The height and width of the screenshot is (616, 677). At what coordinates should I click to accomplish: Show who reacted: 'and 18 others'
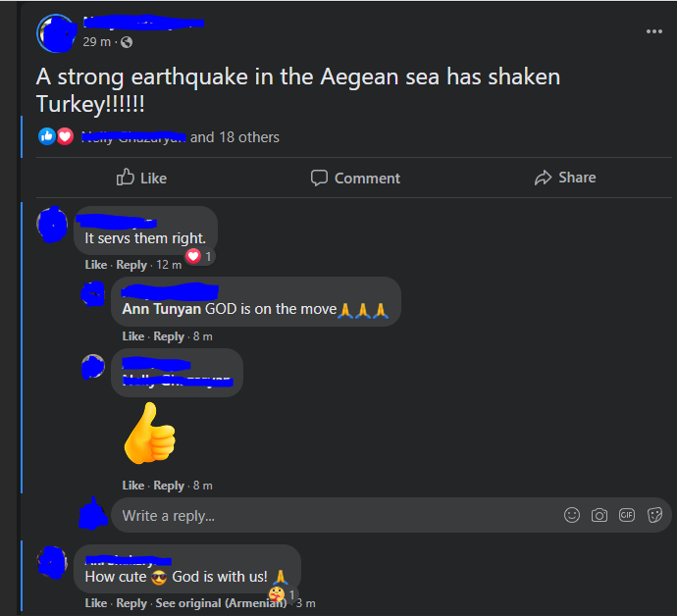[234, 137]
